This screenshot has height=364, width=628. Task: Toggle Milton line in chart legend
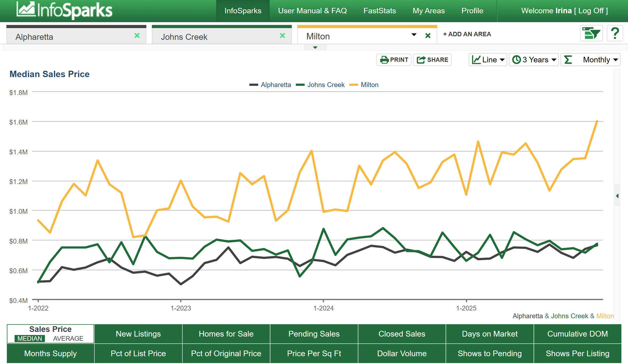[x=369, y=85]
